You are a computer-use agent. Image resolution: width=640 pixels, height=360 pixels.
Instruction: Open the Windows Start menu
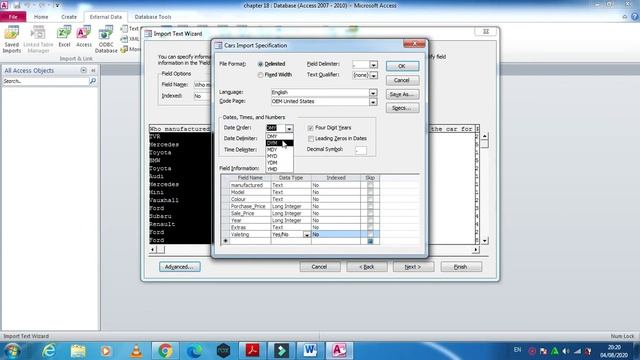click(x=12, y=351)
